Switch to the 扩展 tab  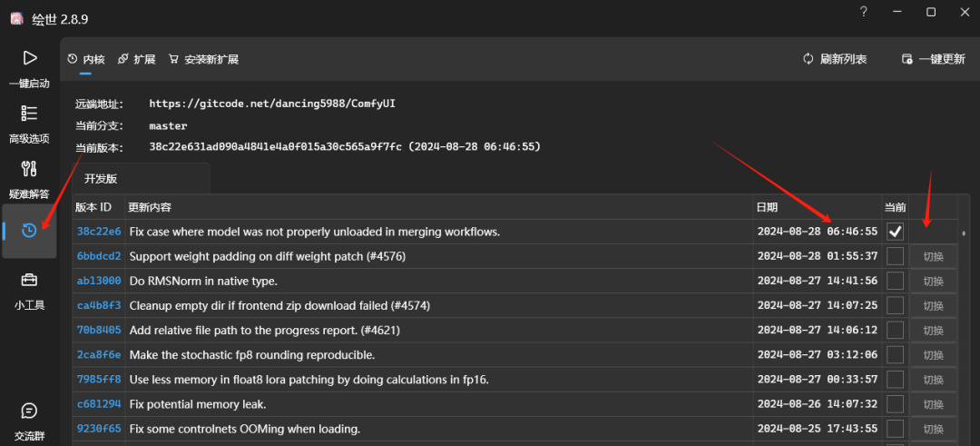coord(136,59)
